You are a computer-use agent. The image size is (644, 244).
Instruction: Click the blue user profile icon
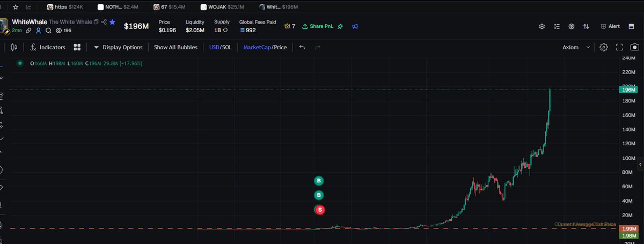coord(39,31)
